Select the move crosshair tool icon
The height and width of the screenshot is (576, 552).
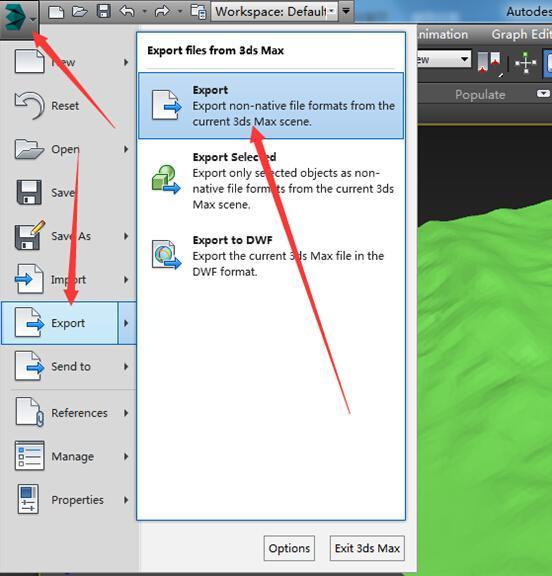[526, 62]
